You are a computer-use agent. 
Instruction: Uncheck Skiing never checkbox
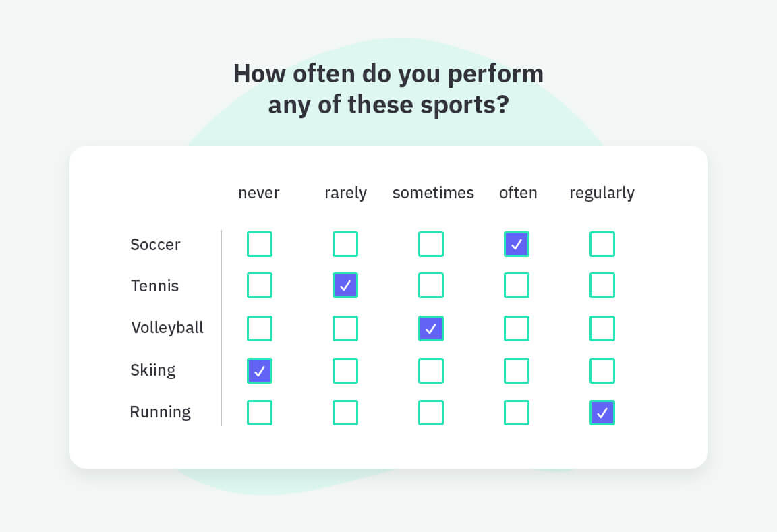click(260, 371)
